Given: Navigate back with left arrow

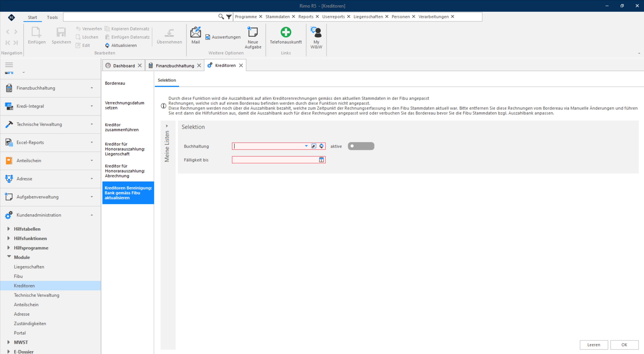Looking at the screenshot, I should click(8, 32).
